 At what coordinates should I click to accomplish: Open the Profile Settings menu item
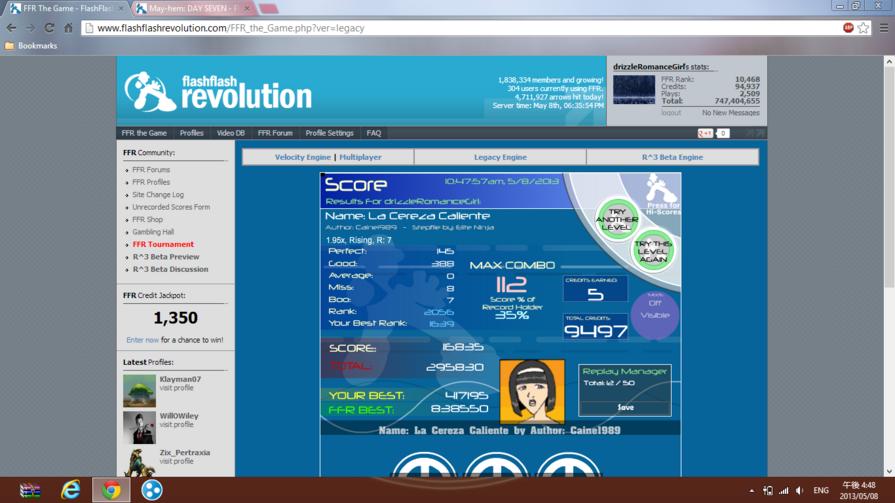click(329, 133)
